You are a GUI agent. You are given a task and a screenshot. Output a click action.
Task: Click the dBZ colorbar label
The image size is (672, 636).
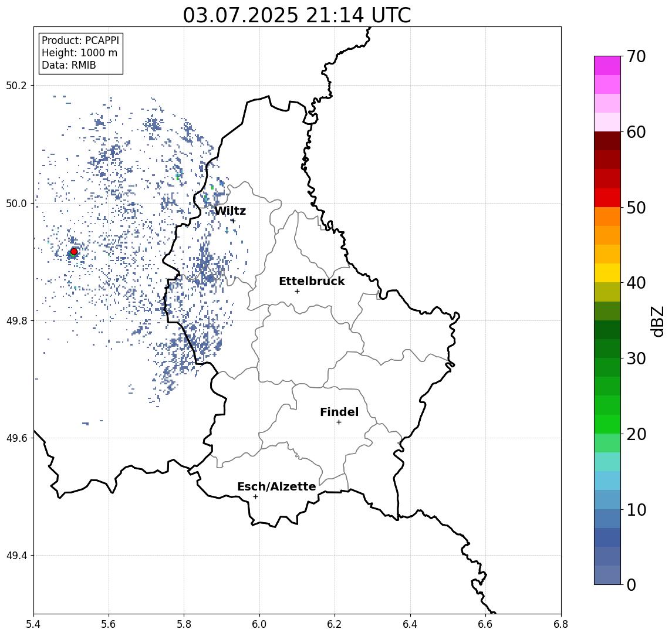657,320
